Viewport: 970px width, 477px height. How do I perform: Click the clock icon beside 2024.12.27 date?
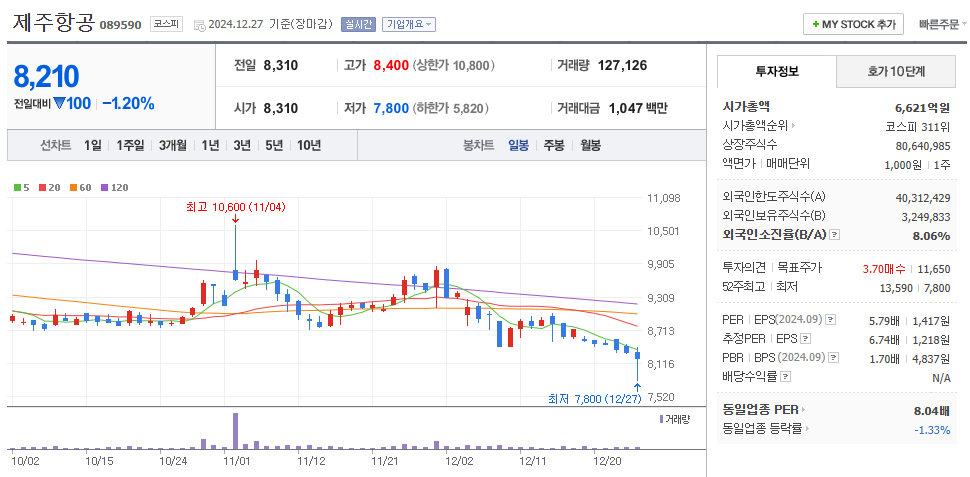click(199, 25)
